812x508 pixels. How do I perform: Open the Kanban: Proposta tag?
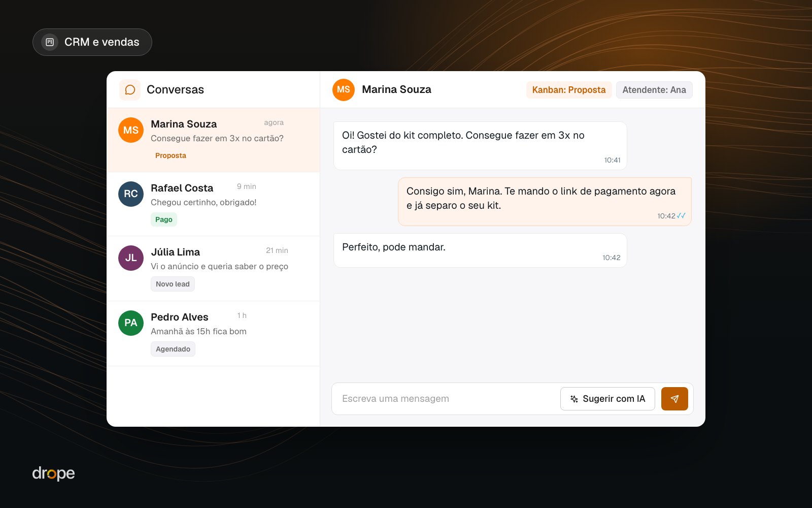tap(569, 90)
